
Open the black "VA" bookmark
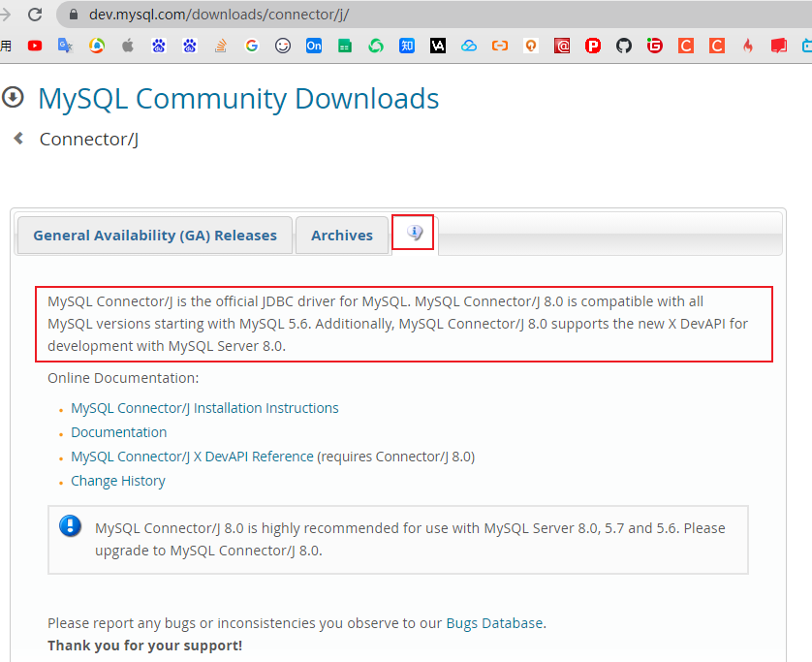tap(438, 47)
